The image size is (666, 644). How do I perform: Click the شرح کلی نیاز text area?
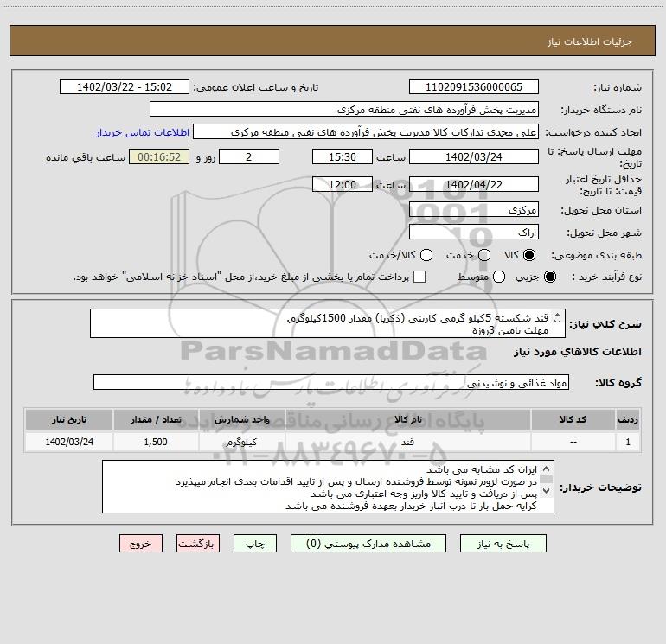click(x=328, y=323)
